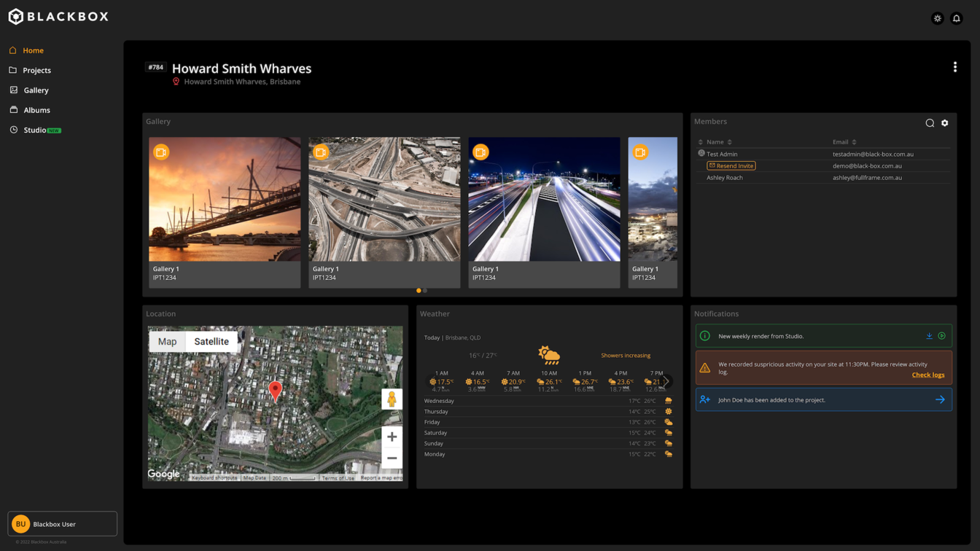Click the camera icon on aerial interchange image
Screen dimensions: 980x551
(x=321, y=152)
